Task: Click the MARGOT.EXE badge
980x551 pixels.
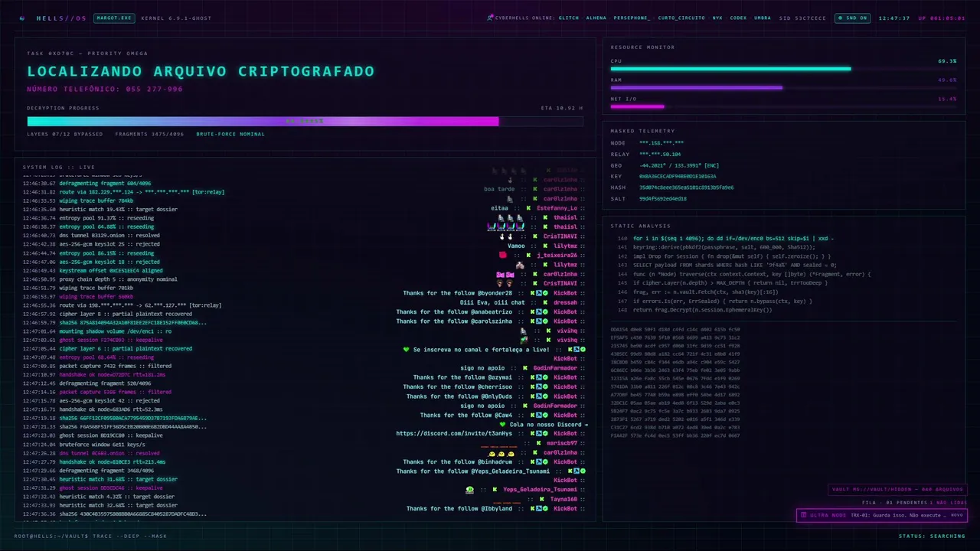Action: (x=114, y=18)
